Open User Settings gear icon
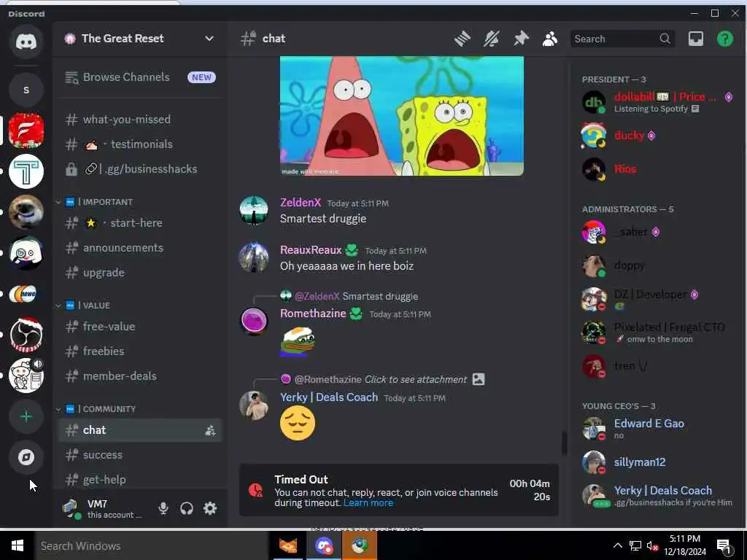Image resolution: width=747 pixels, height=560 pixels. [210, 508]
